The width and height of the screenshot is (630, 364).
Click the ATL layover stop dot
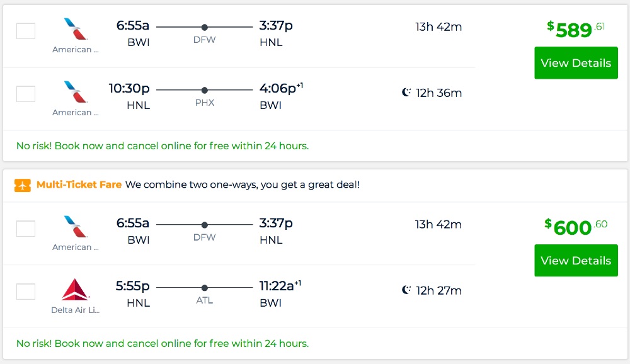(x=204, y=288)
